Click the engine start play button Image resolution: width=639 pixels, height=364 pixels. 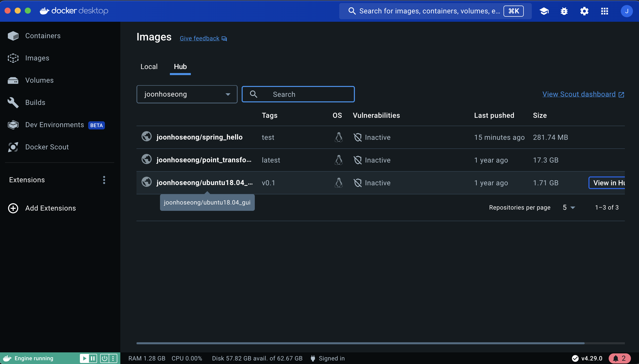click(84, 358)
